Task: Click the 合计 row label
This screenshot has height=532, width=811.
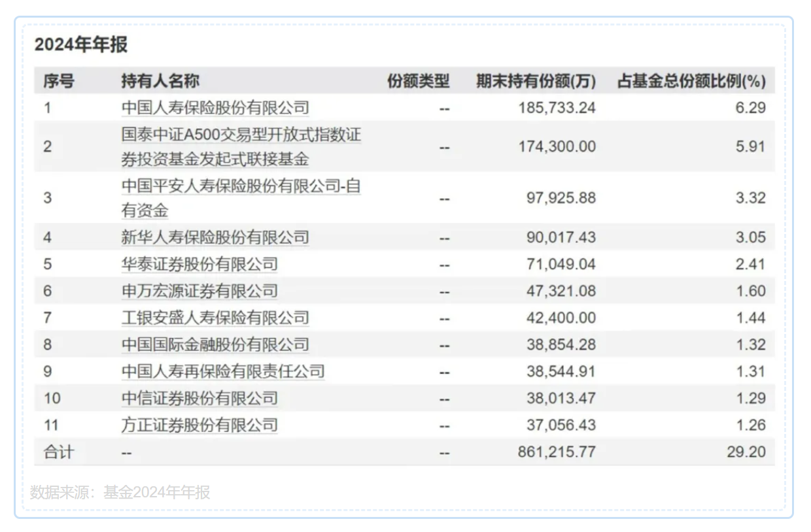Action: [59, 452]
